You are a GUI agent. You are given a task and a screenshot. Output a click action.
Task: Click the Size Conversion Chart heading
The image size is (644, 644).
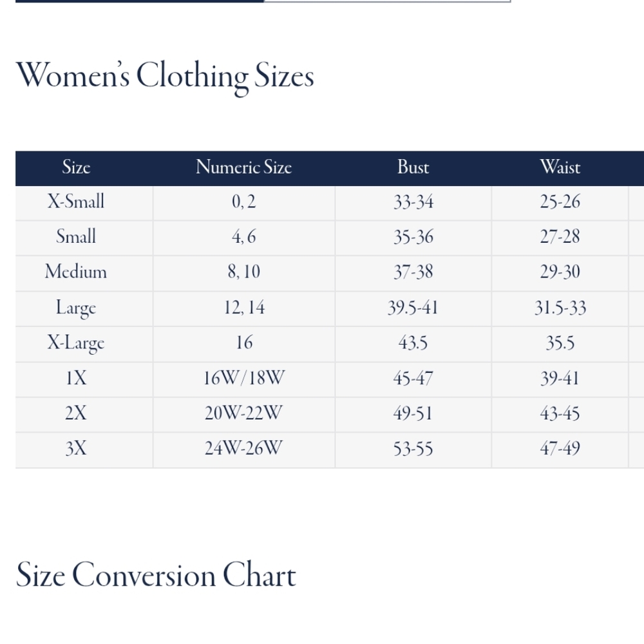point(156,576)
